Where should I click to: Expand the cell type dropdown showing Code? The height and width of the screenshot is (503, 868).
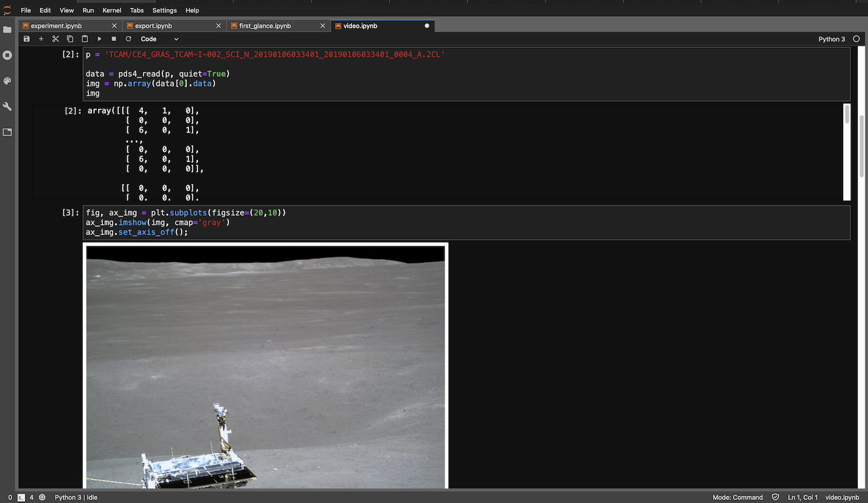click(159, 39)
